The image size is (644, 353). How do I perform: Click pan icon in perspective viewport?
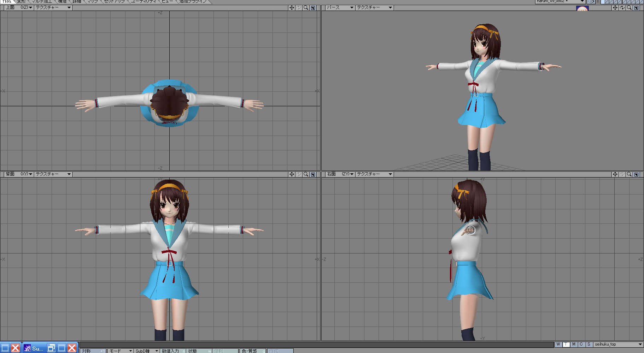pyautogui.click(x=615, y=8)
